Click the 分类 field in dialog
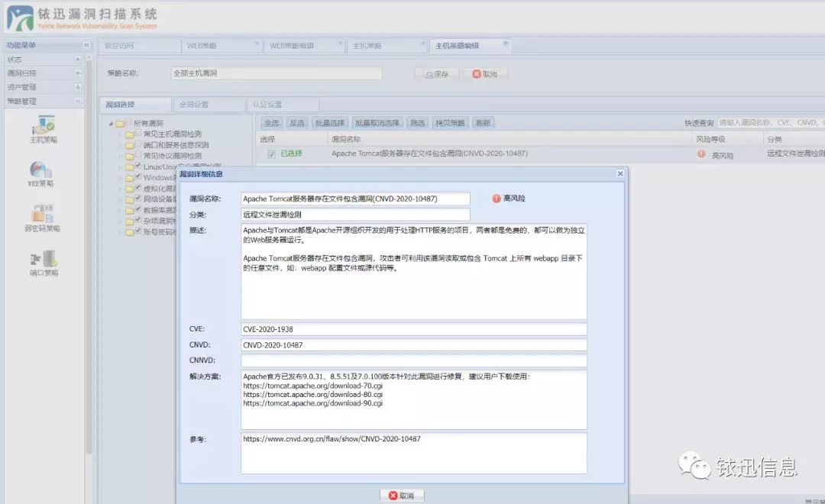825x504 pixels. coord(355,215)
